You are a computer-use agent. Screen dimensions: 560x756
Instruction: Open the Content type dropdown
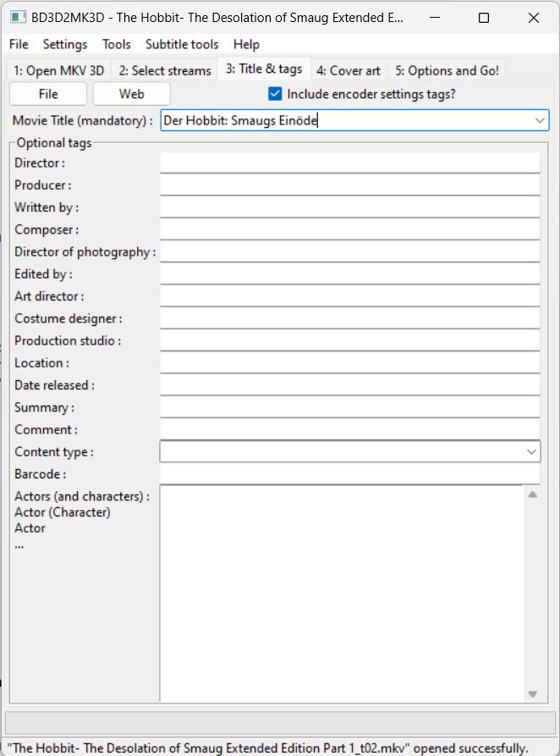click(x=531, y=452)
